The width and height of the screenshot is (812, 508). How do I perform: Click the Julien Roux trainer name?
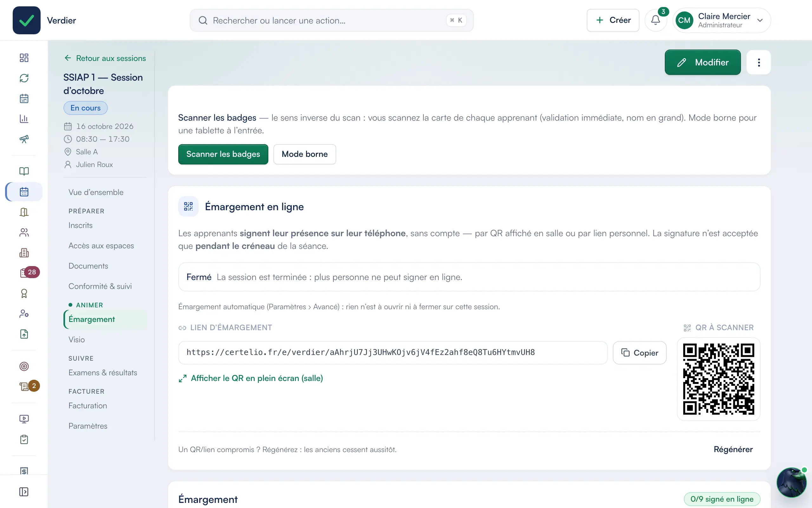94,165
